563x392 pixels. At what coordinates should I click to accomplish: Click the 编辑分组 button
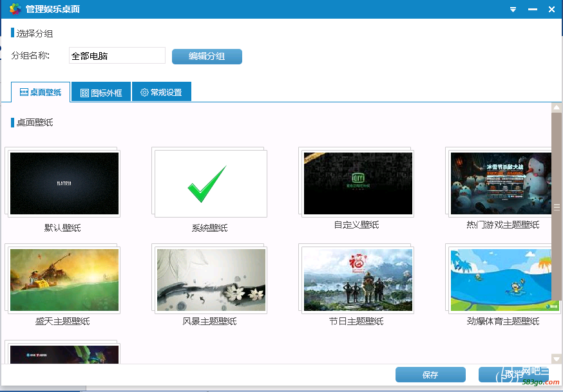click(x=207, y=56)
